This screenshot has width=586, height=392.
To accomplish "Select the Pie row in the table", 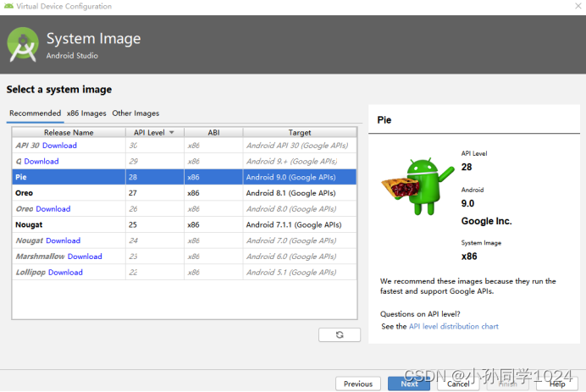I will coord(185,177).
